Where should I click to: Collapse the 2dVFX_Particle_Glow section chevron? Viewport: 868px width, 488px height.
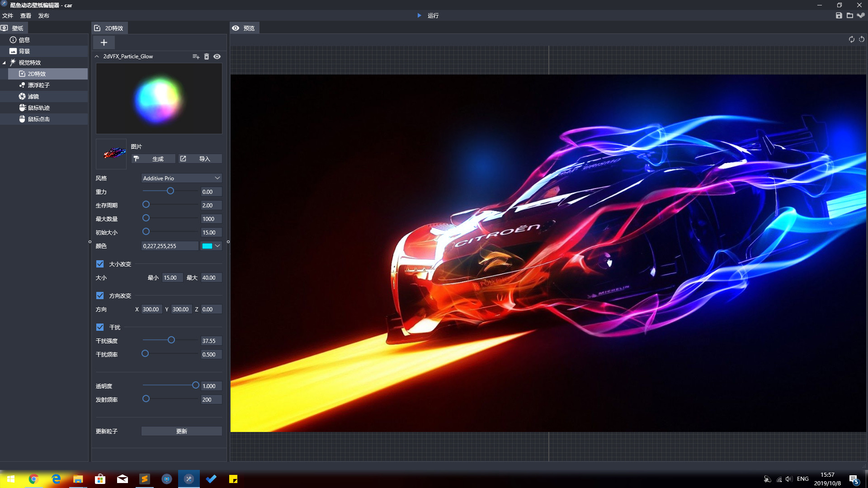97,56
